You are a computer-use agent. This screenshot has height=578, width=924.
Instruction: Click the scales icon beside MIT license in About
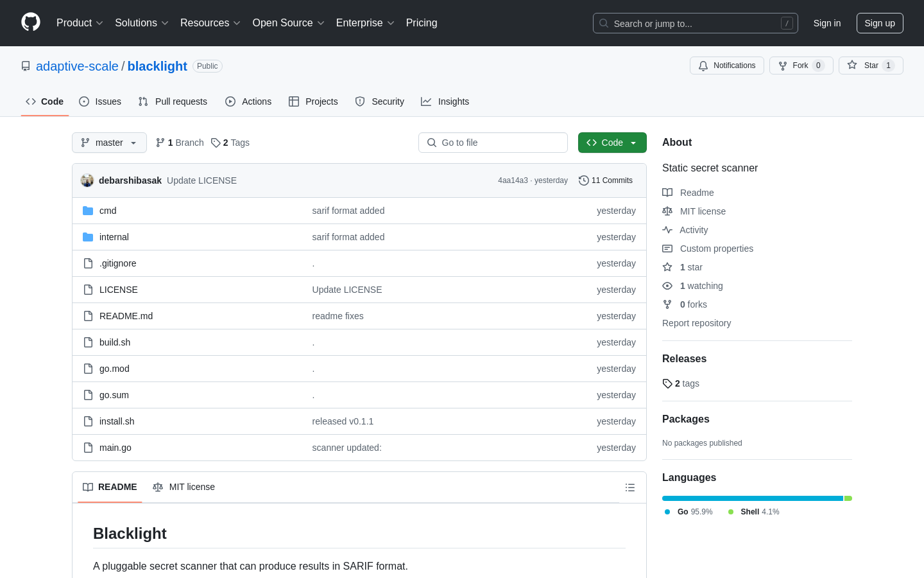(x=667, y=211)
